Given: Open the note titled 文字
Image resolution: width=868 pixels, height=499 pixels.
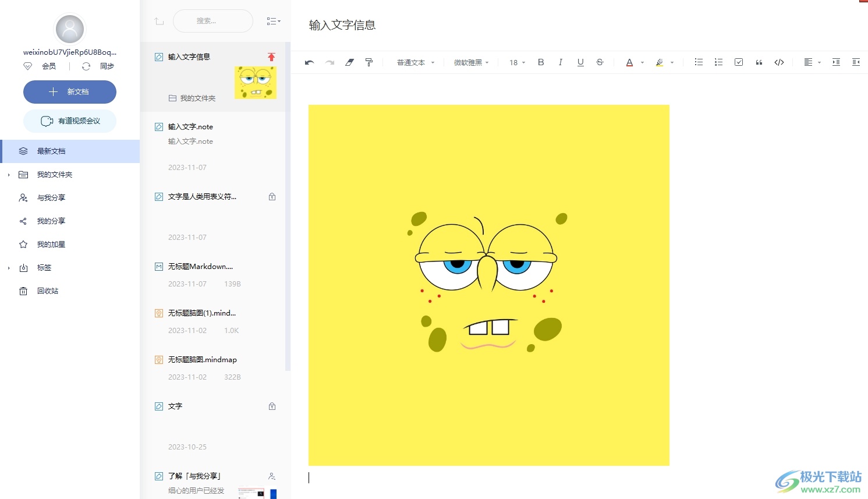Looking at the screenshot, I should (x=212, y=426).
